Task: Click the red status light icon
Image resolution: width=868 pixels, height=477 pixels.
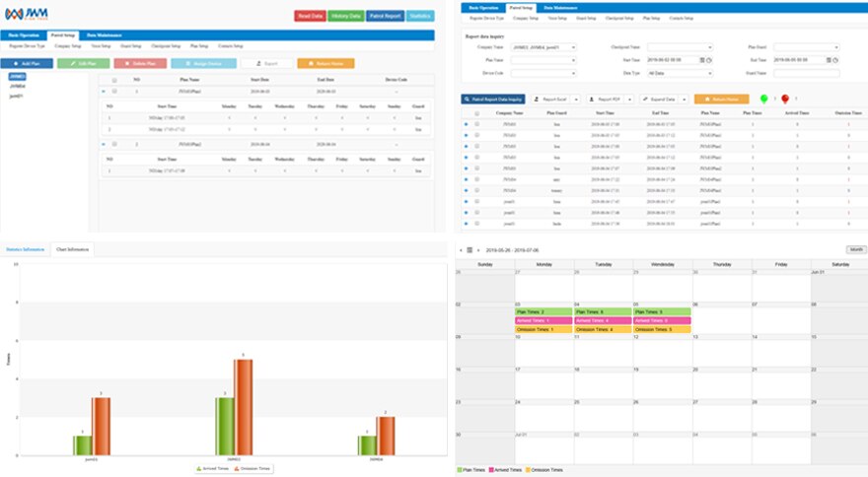Action: [x=784, y=99]
